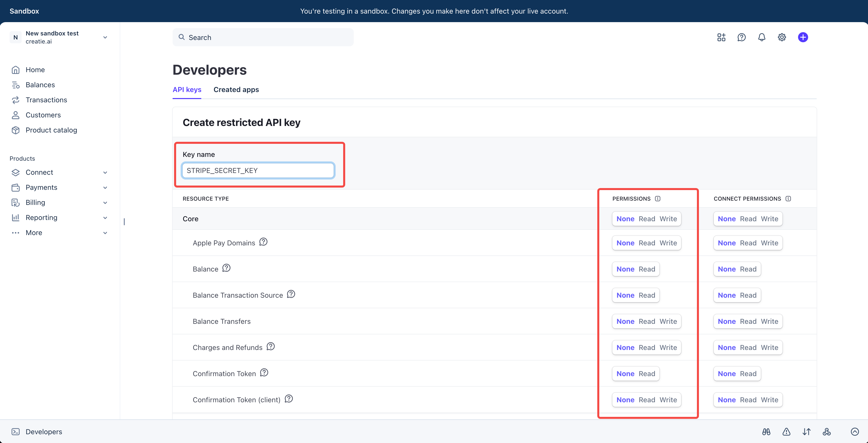Click the webhooks icon in bottom bar
Screen dimensions: 868x443
(x=826, y=431)
